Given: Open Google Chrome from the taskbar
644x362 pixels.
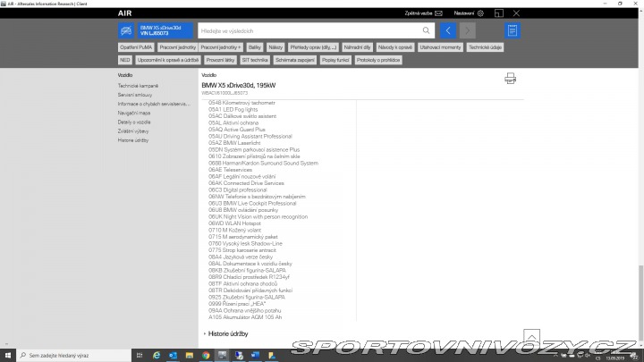Looking at the screenshot, I should 205,355.
